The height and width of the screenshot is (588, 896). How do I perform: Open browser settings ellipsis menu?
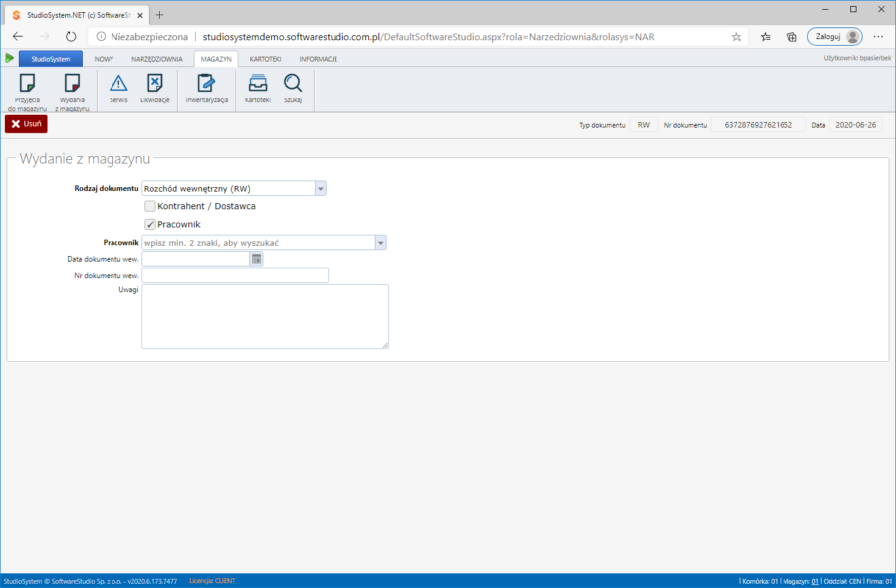coord(879,37)
